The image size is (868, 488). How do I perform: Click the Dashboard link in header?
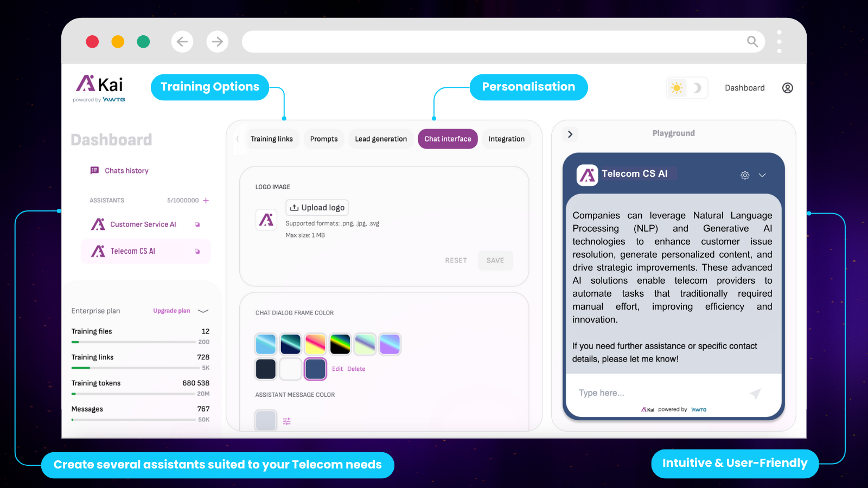745,88
